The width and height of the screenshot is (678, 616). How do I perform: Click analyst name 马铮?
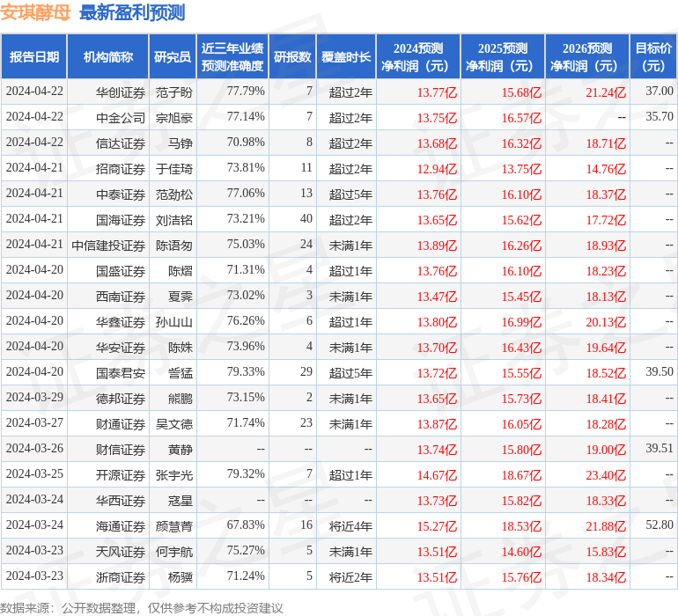click(x=180, y=143)
